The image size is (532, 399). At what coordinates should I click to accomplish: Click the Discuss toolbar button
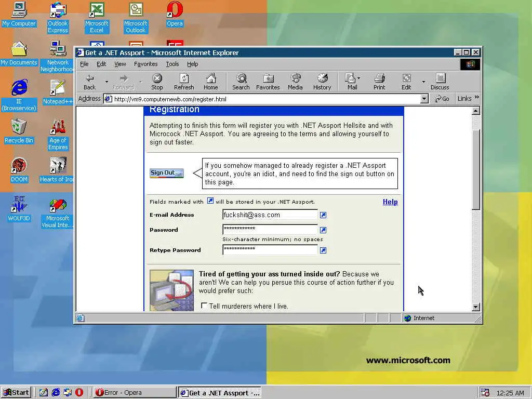point(440,82)
